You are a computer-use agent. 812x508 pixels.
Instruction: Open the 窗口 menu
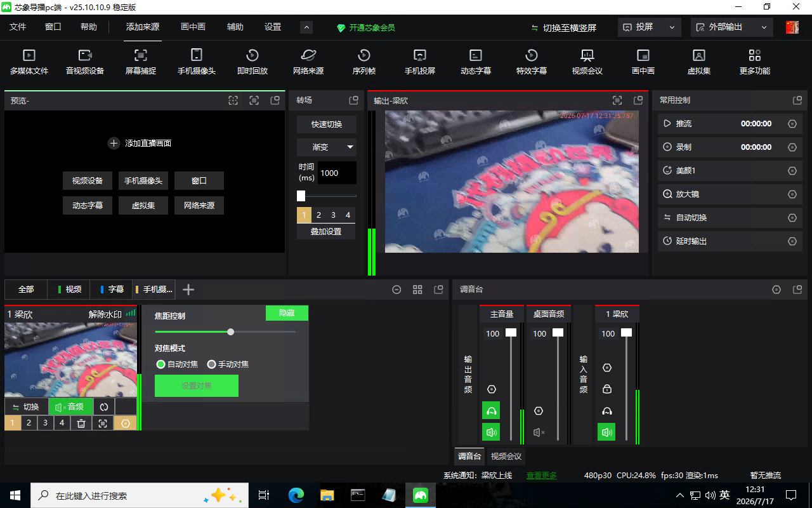pos(53,27)
